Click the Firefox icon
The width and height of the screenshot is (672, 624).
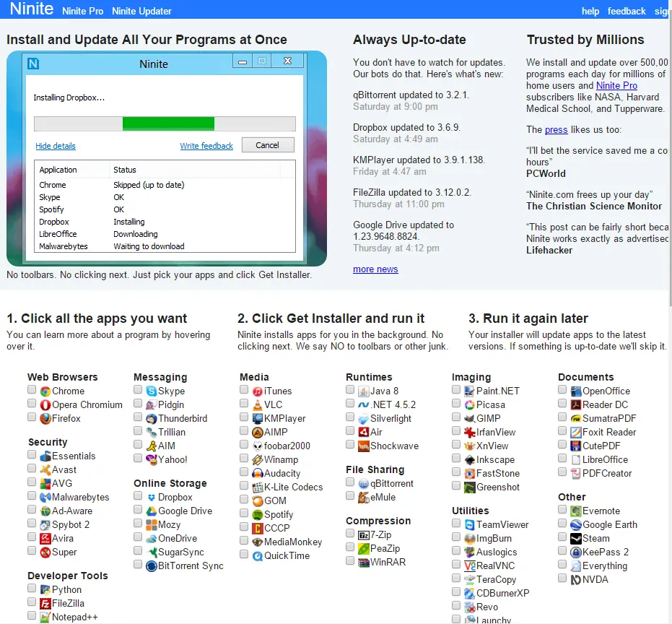click(x=45, y=419)
